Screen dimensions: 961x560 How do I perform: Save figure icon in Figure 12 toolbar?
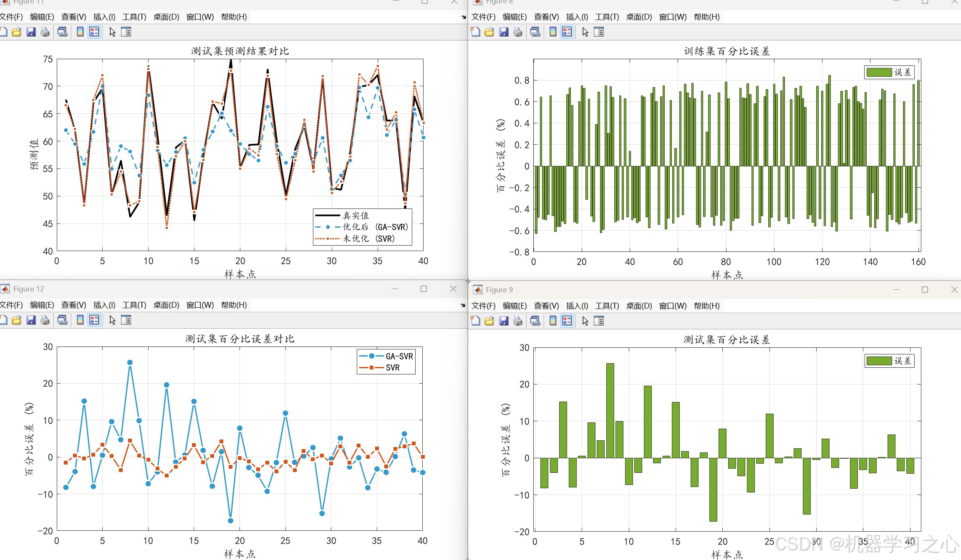(31, 320)
